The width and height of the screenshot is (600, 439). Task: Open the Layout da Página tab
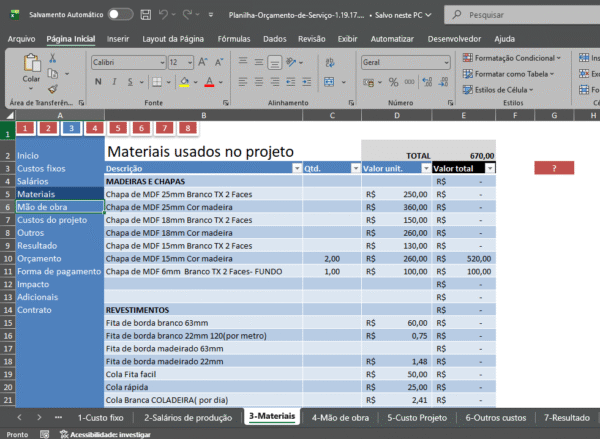coord(173,39)
